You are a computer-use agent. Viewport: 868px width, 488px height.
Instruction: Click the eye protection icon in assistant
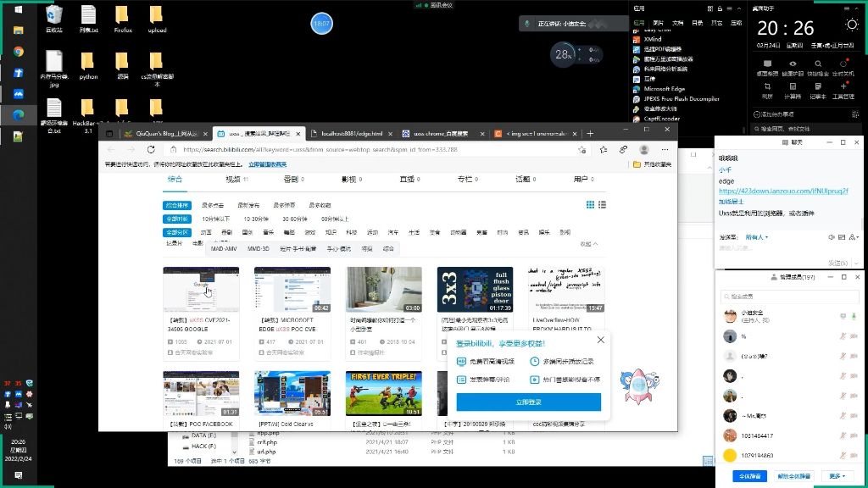point(793,68)
